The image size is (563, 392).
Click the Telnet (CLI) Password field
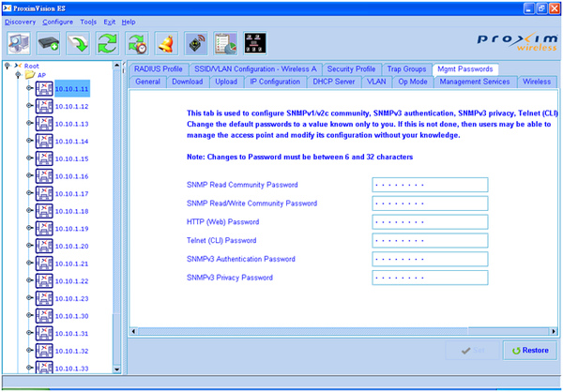[x=430, y=240]
